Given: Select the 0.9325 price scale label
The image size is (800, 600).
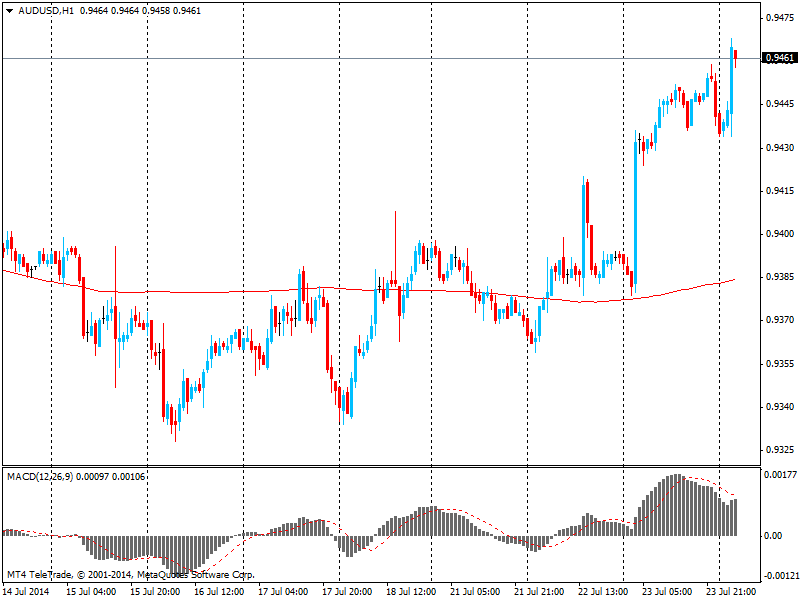Looking at the screenshot, I should (780, 450).
